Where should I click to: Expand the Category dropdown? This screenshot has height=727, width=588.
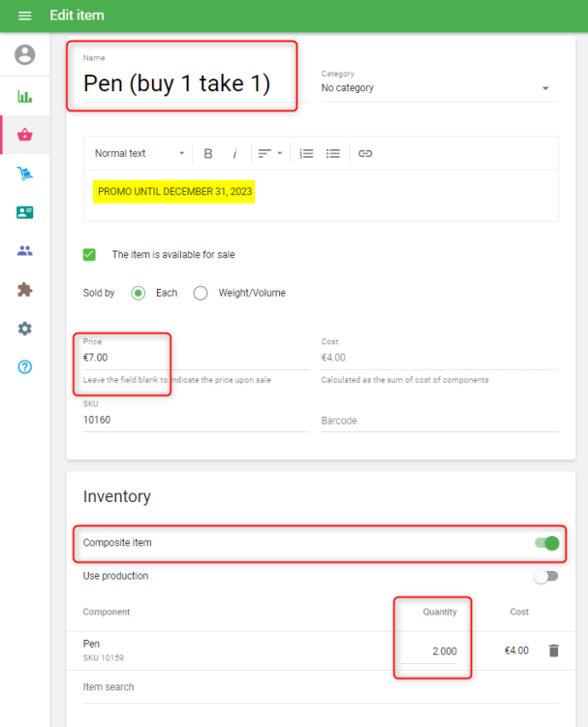pyautogui.click(x=440, y=88)
